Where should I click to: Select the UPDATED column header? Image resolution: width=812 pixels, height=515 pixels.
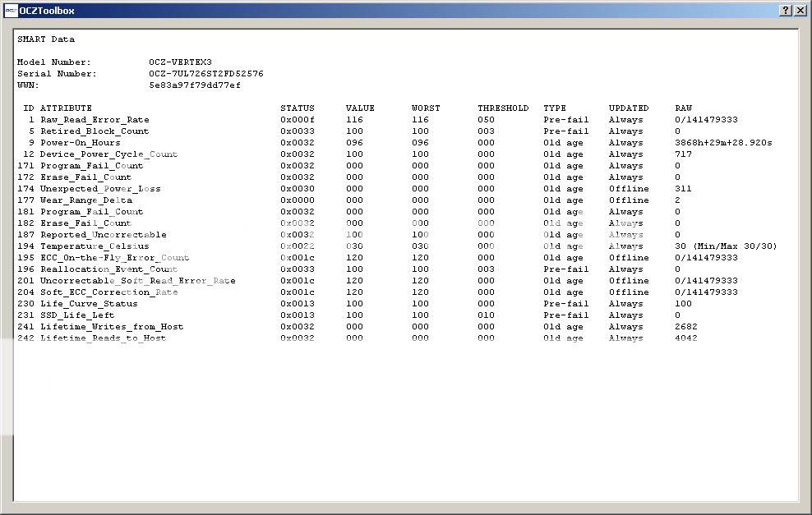click(x=629, y=108)
